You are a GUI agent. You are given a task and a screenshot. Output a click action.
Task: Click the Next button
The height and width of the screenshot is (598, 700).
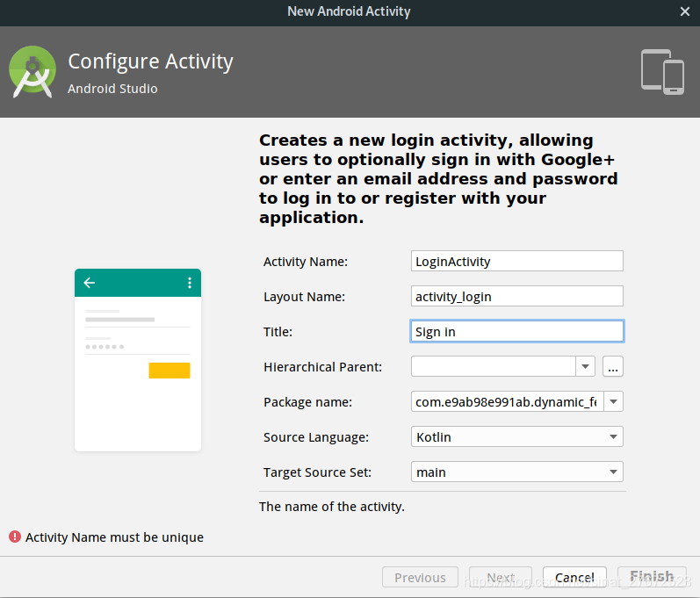[x=501, y=578]
